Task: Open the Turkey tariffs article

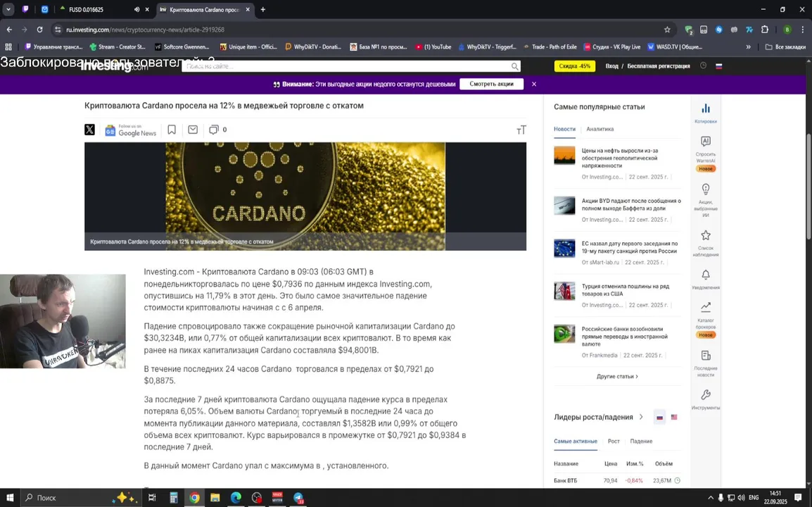Action: [625, 290]
